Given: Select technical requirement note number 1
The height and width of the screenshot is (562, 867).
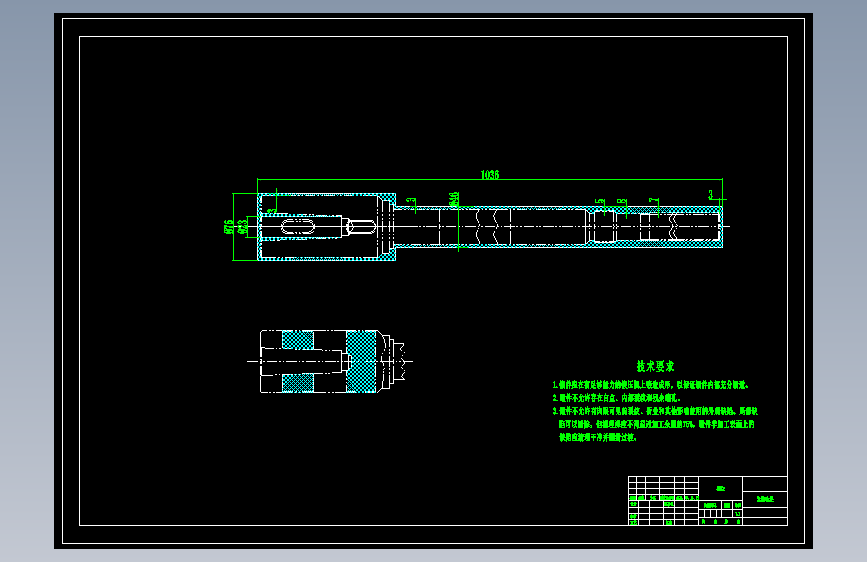Looking at the screenshot, I should [x=651, y=384].
